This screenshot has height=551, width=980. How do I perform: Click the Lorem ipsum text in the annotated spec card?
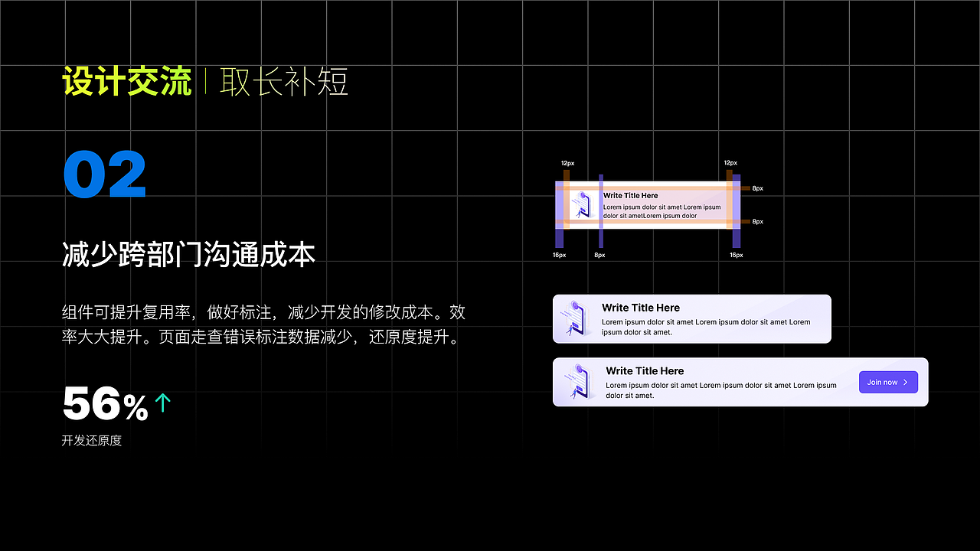[x=661, y=211]
